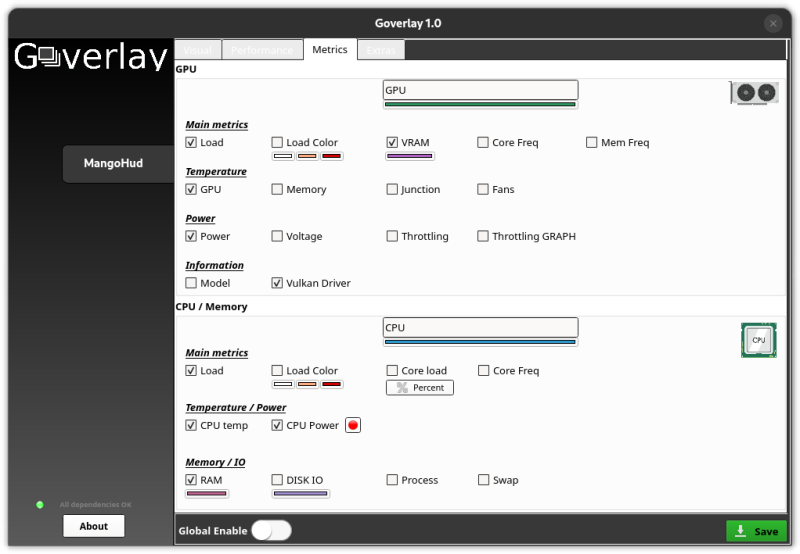The width and height of the screenshot is (800, 554).
Task: Click the Percent core load button
Action: tap(420, 388)
